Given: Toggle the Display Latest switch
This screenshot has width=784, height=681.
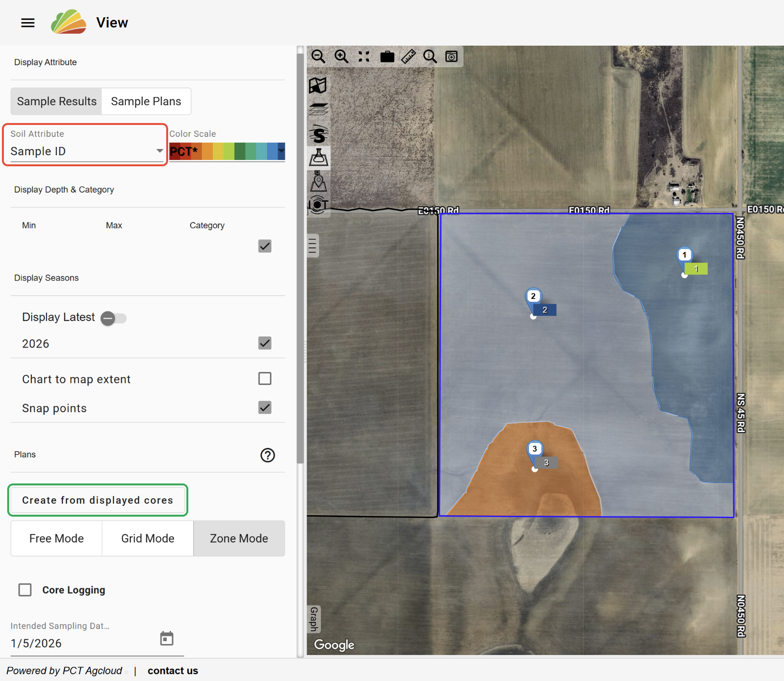Looking at the screenshot, I should (113, 318).
